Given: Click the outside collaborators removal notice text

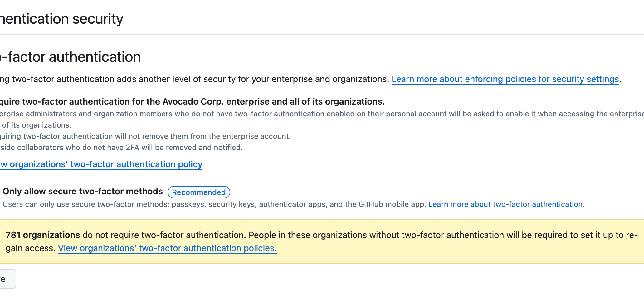Looking at the screenshot, I should [121, 148].
